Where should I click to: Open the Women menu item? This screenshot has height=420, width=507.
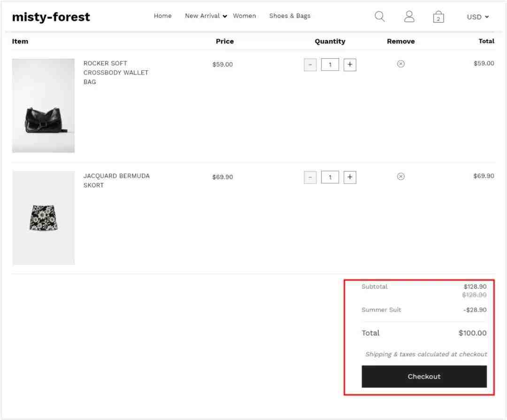245,16
